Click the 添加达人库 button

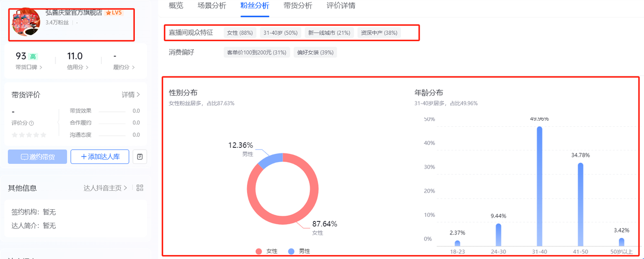pyautogui.click(x=100, y=157)
